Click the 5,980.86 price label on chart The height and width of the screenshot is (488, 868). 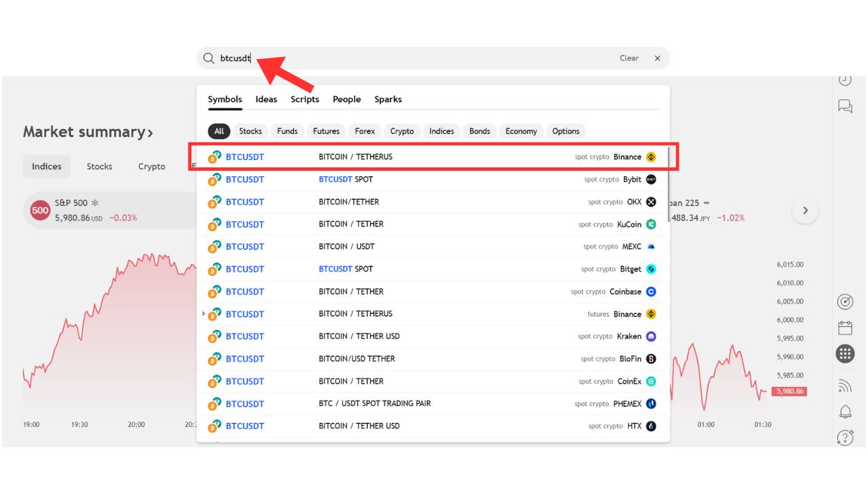pyautogui.click(x=789, y=391)
